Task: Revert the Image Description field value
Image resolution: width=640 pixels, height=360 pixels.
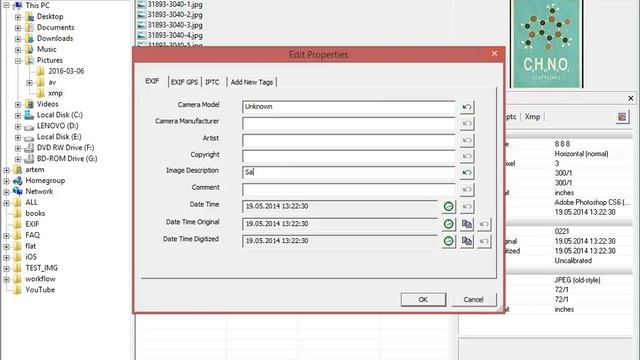Action: pyautogui.click(x=467, y=173)
